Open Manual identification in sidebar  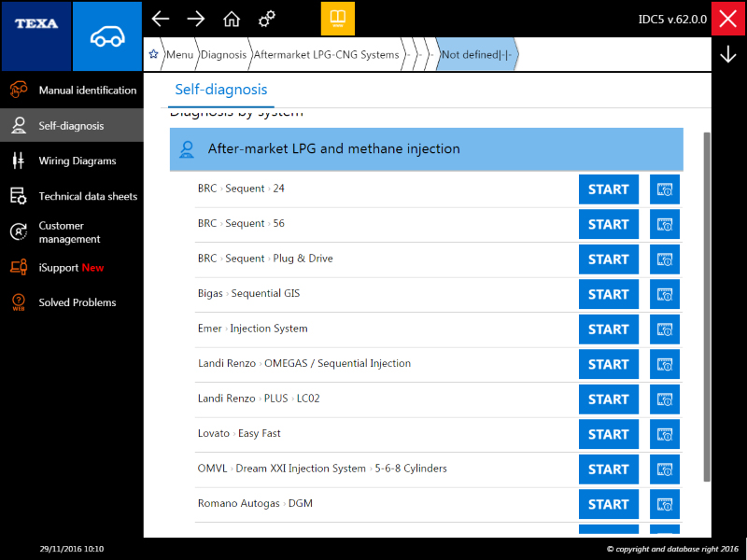[72, 90]
